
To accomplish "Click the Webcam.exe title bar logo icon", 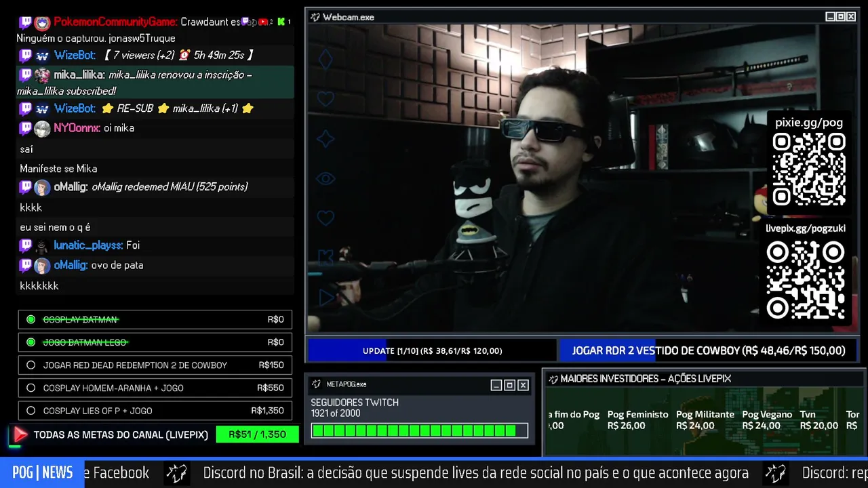I will point(315,17).
